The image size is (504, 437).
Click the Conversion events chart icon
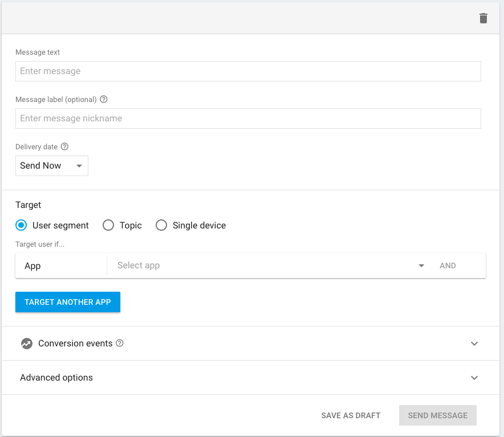27,344
